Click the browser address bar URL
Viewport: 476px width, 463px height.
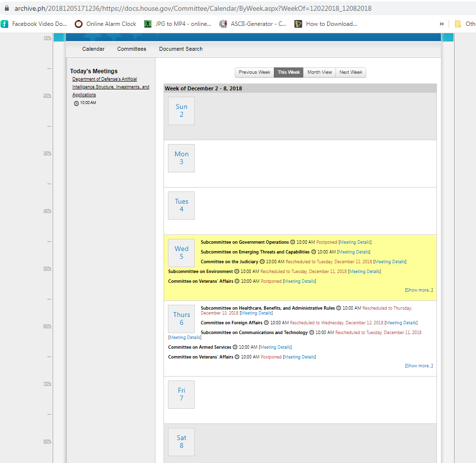click(193, 8)
